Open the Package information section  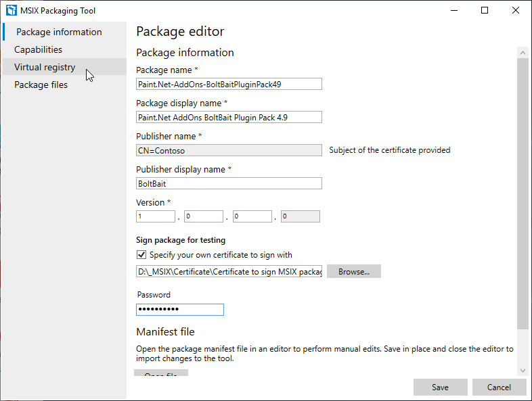click(59, 32)
